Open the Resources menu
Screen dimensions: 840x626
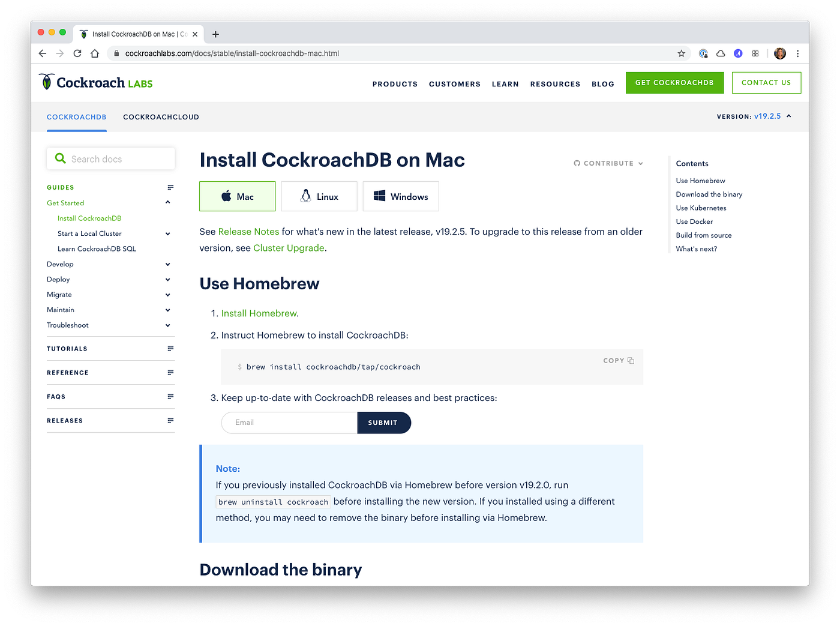click(555, 84)
